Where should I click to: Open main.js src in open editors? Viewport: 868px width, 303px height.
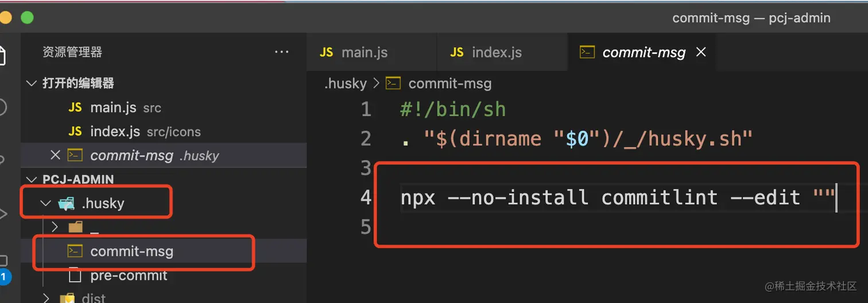(x=164, y=108)
